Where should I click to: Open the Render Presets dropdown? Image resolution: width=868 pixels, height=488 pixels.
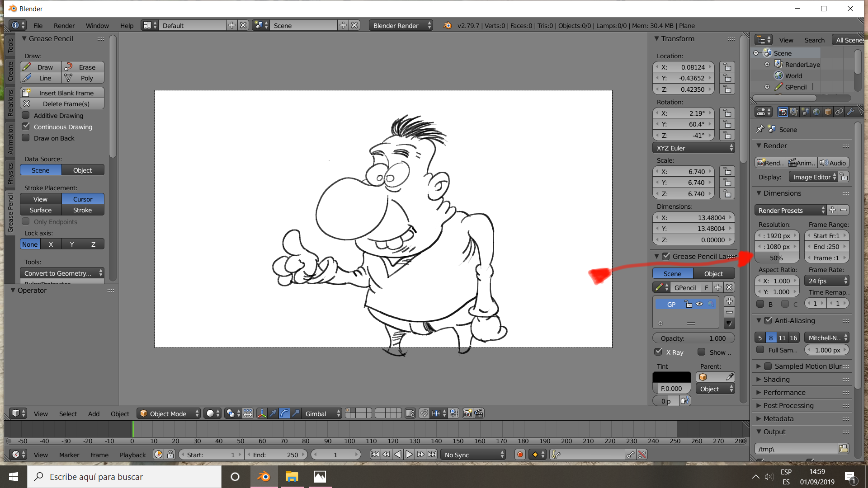[790, 210]
